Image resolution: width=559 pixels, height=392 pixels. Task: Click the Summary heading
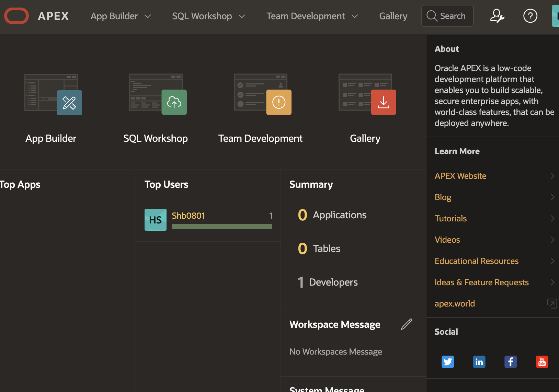click(x=311, y=184)
